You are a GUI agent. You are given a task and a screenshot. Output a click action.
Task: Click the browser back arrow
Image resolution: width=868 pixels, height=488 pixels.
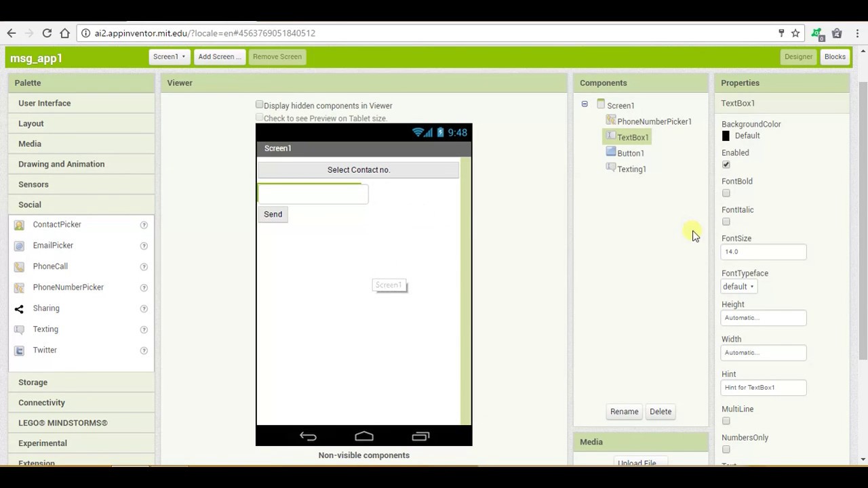click(11, 33)
